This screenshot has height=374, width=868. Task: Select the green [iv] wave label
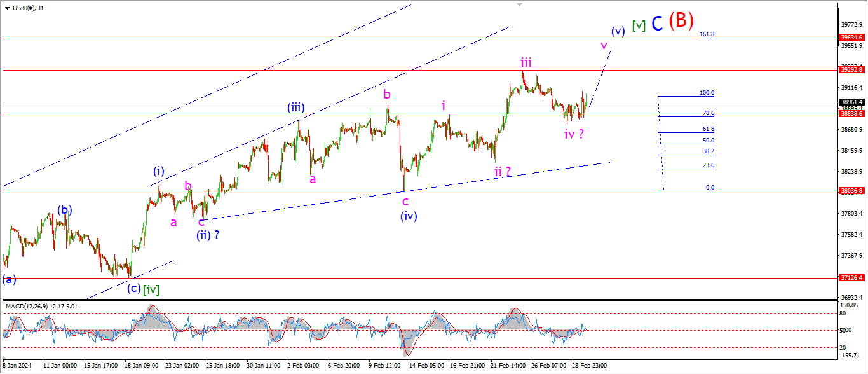click(x=151, y=289)
